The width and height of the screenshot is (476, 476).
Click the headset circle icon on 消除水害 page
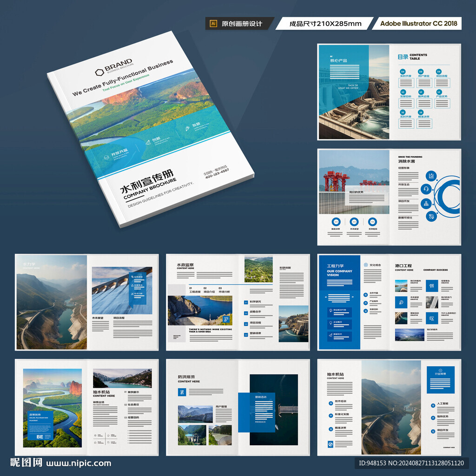click(426, 189)
